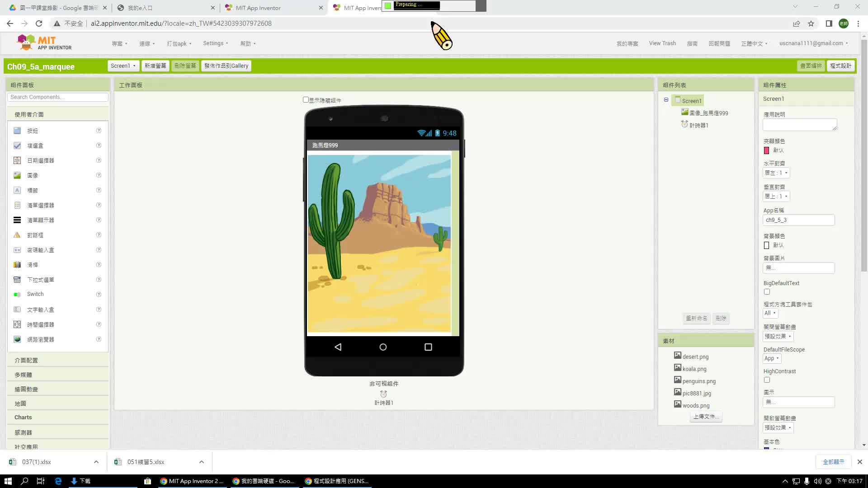Select the ListView component icon
Image resolution: width=868 pixels, height=488 pixels.
coord(17,220)
